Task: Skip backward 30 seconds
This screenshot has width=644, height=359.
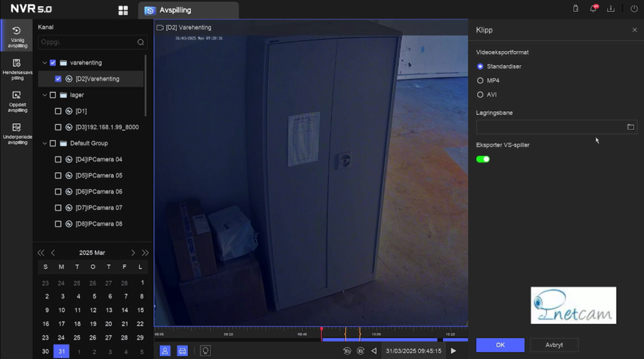Action: 347,351
